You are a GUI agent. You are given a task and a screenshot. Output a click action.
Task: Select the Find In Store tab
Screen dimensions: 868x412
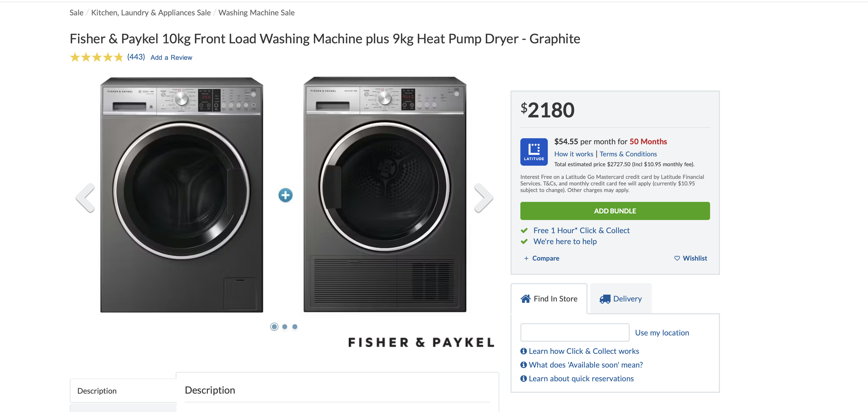(549, 299)
